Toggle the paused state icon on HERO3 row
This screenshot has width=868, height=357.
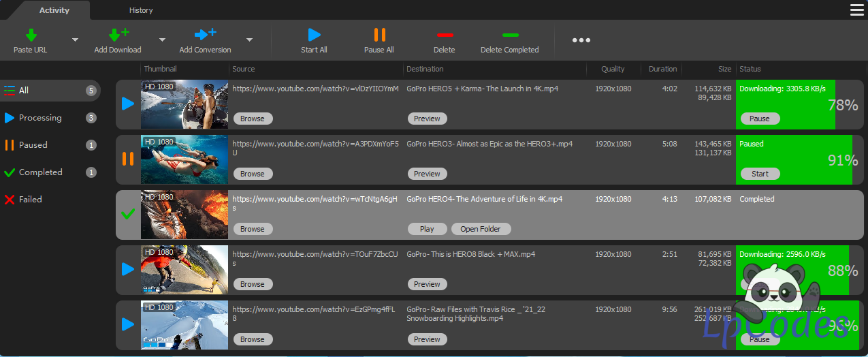click(x=127, y=159)
